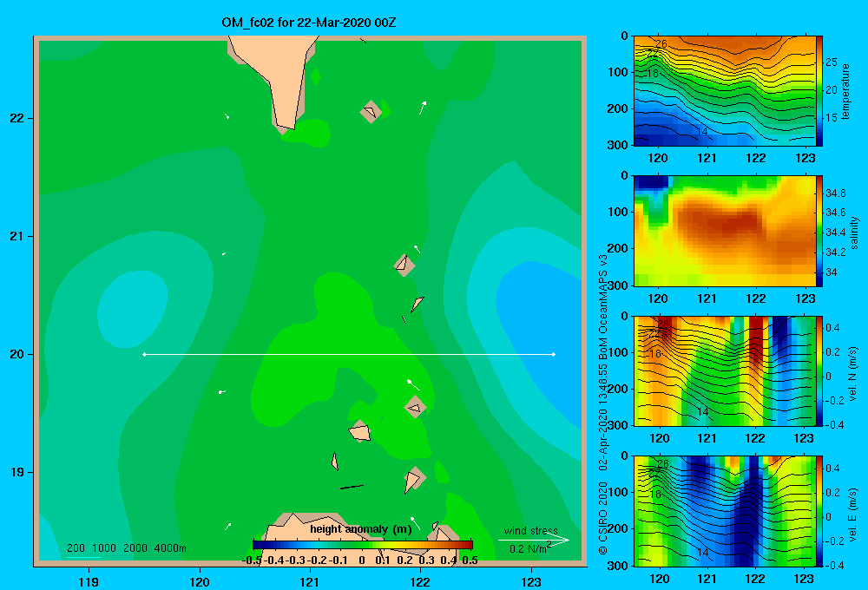Click latitude label 22 on the map axis
Image resolution: width=868 pixels, height=590 pixels.
(x=17, y=119)
